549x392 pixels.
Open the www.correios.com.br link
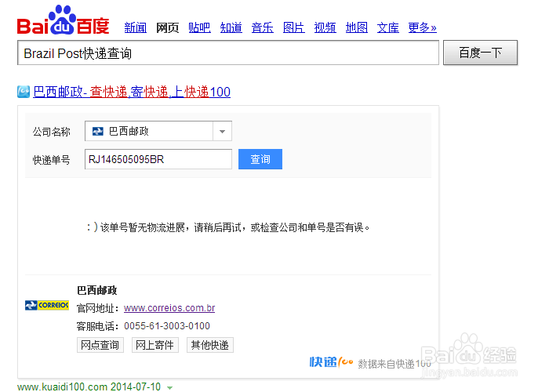coord(169,308)
